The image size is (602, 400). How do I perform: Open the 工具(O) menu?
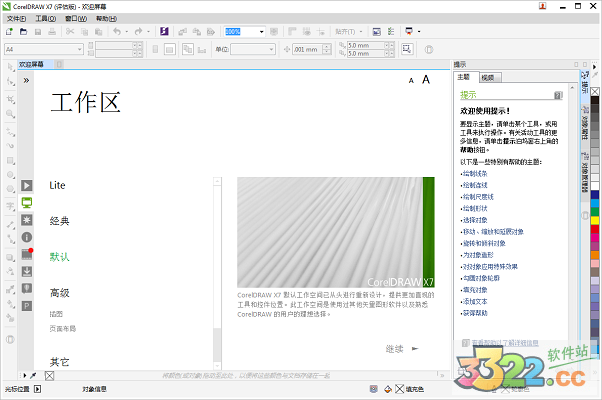coord(45,18)
